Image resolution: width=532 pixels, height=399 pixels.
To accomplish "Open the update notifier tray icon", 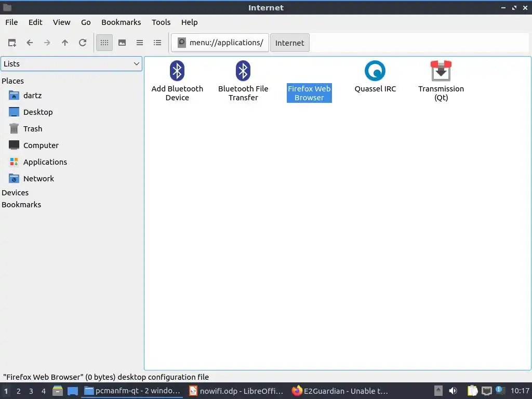I will click(500, 390).
